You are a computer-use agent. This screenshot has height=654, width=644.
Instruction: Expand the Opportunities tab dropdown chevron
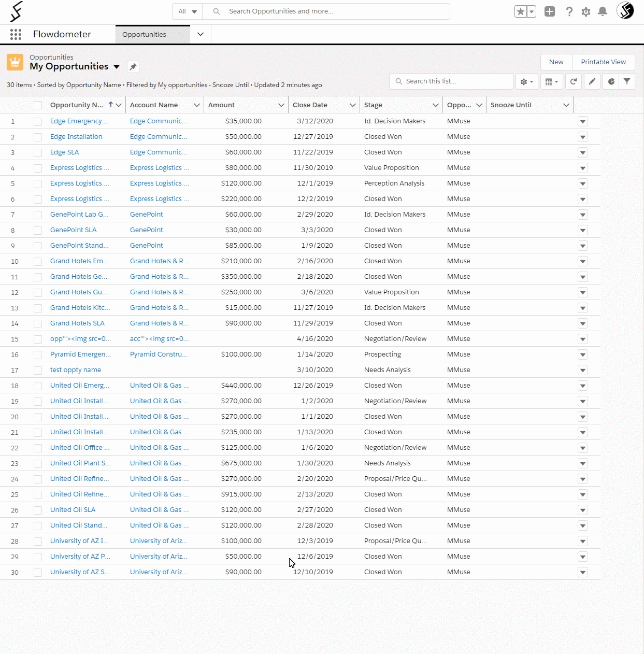[x=201, y=34]
